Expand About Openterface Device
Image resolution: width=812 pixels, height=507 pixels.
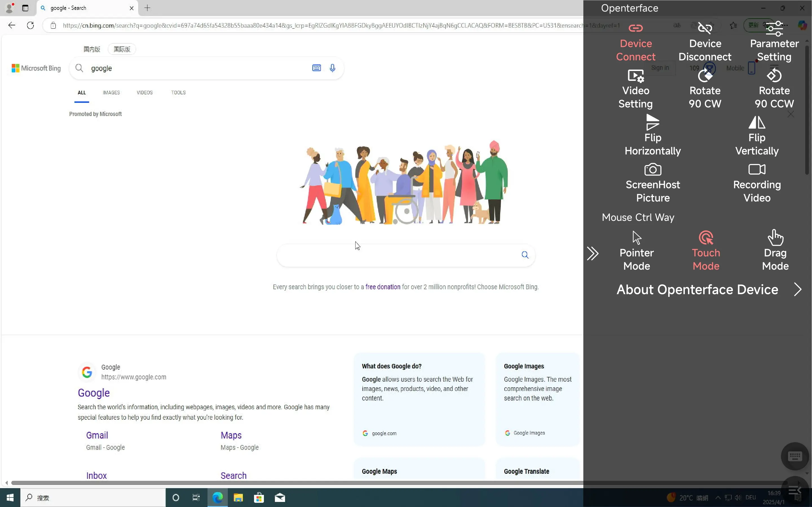coord(797,289)
